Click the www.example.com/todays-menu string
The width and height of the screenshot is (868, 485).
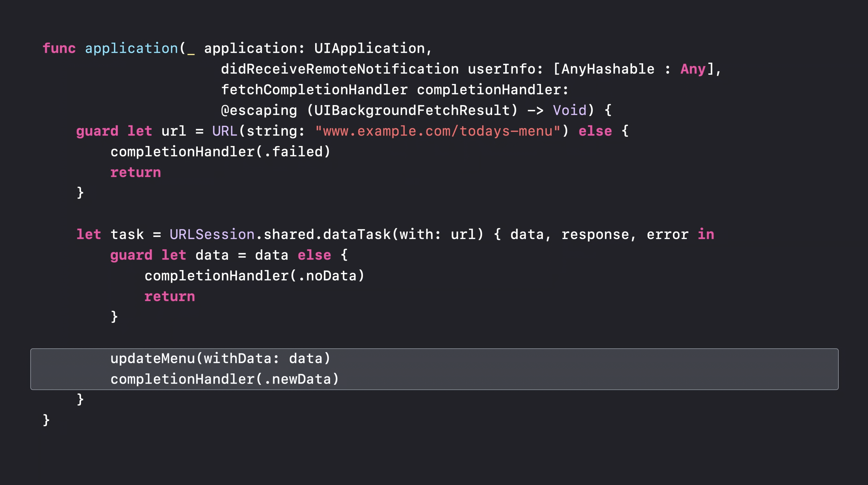tap(438, 131)
